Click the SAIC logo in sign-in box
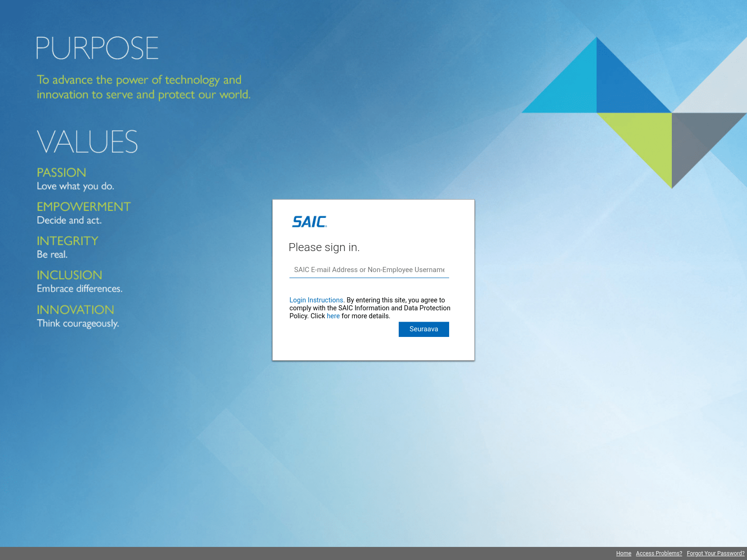Image resolution: width=747 pixels, height=560 pixels. coord(309,222)
